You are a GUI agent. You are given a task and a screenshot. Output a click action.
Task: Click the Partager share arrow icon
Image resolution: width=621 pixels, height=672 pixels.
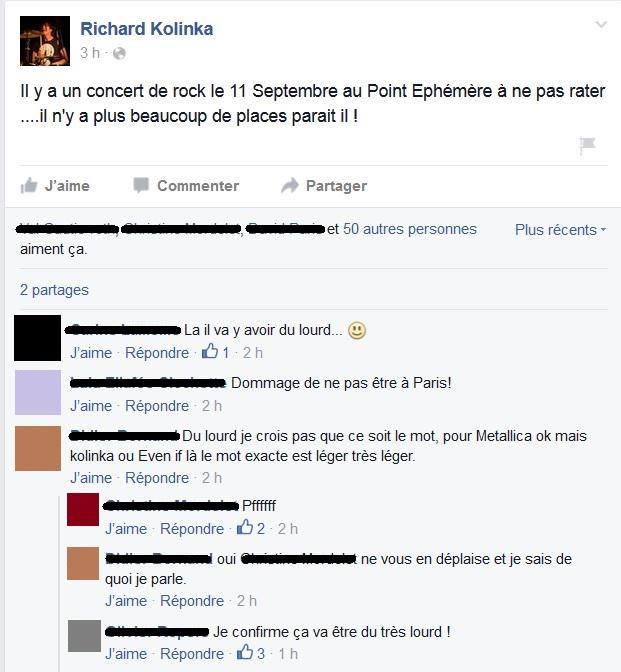coord(290,186)
